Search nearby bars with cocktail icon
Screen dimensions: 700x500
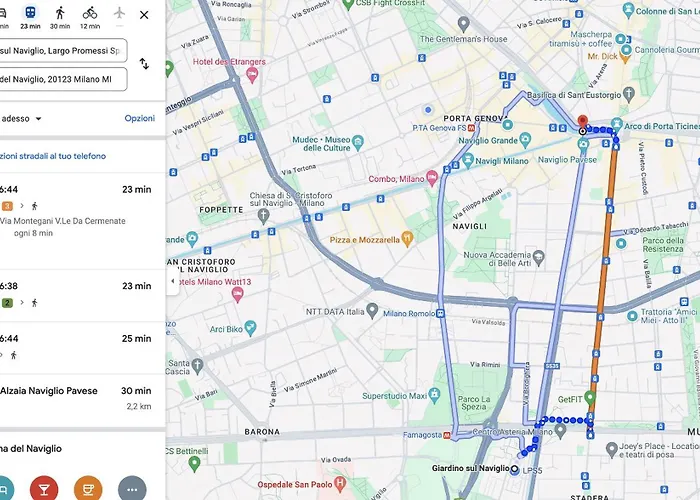click(43, 488)
